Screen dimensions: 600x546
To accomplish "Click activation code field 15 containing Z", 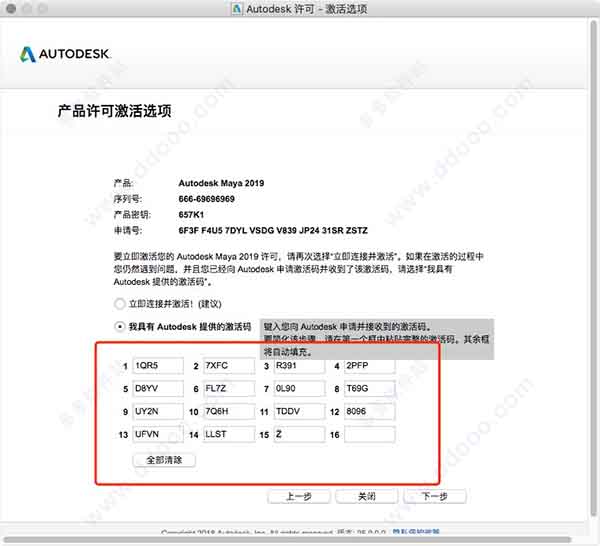I will coord(299,435).
